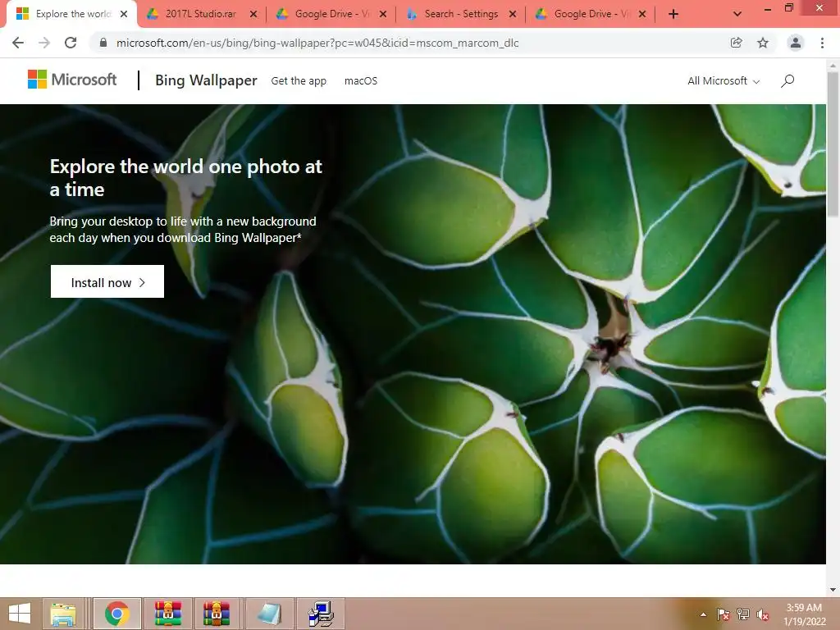The height and width of the screenshot is (630, 840).
Task: Click muted volume tray icon
Action: [x=762, y=614]
